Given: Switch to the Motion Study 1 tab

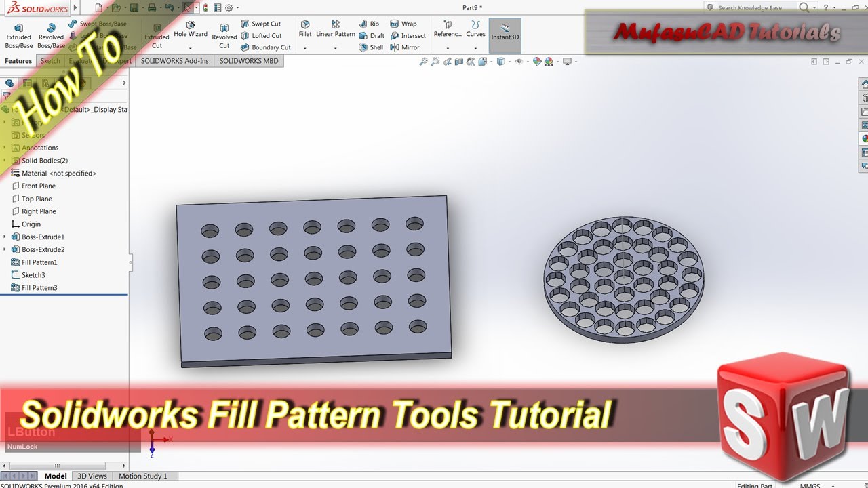Looking at the screenshot, I should (142, 476).
